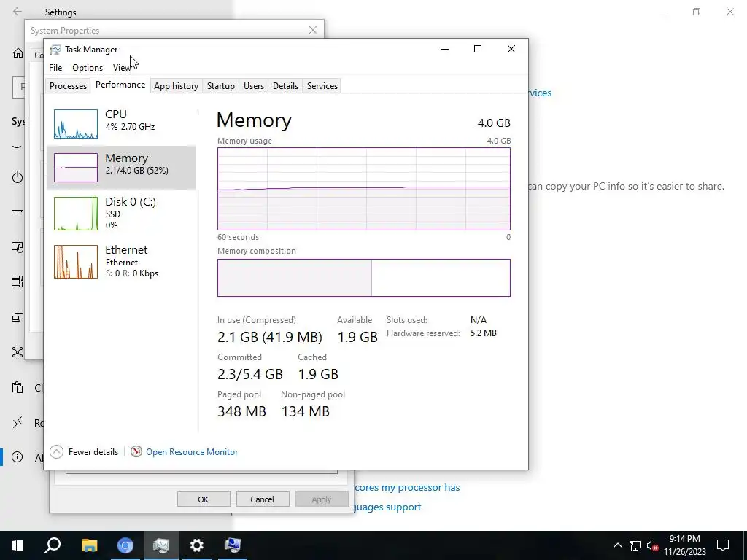Switch to the Processes tab

[x=68, y=86]
